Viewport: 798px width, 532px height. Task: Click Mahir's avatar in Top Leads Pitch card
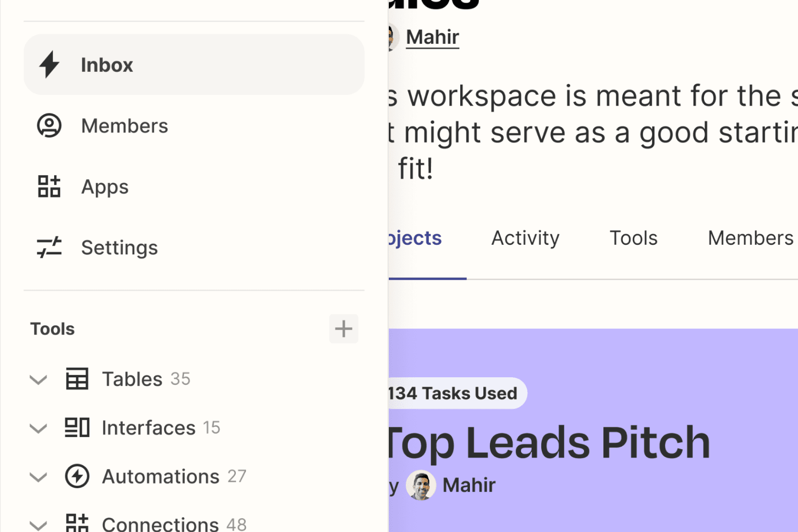click(421, 485)
